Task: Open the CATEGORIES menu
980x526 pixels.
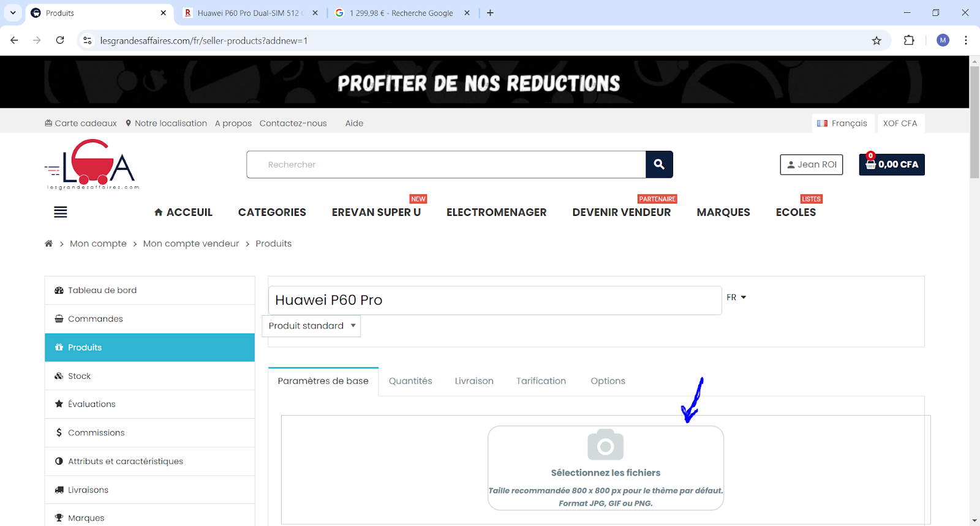Action: pyautogui.click(x=272, y=212)
